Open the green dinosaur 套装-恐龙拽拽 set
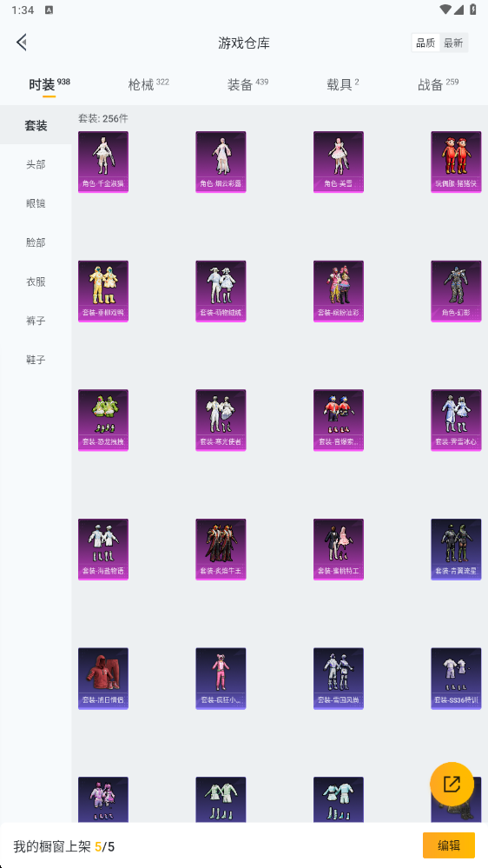488x868 pixels. tap(103, 421)
